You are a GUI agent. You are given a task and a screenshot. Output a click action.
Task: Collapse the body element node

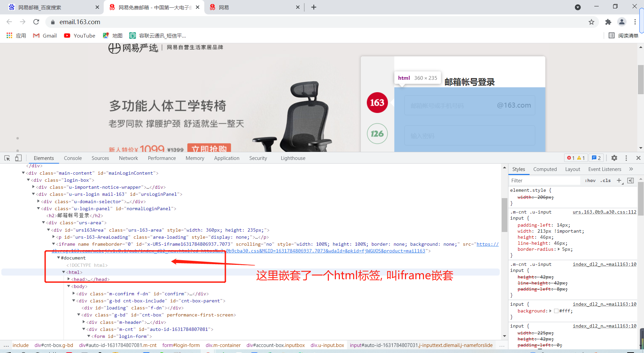68,286
